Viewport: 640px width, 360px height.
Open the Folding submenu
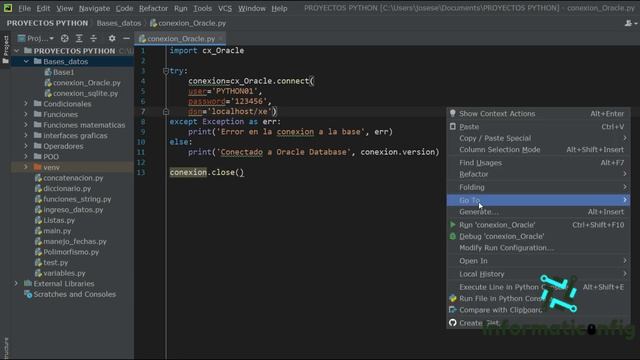click(x=538, y=187)
